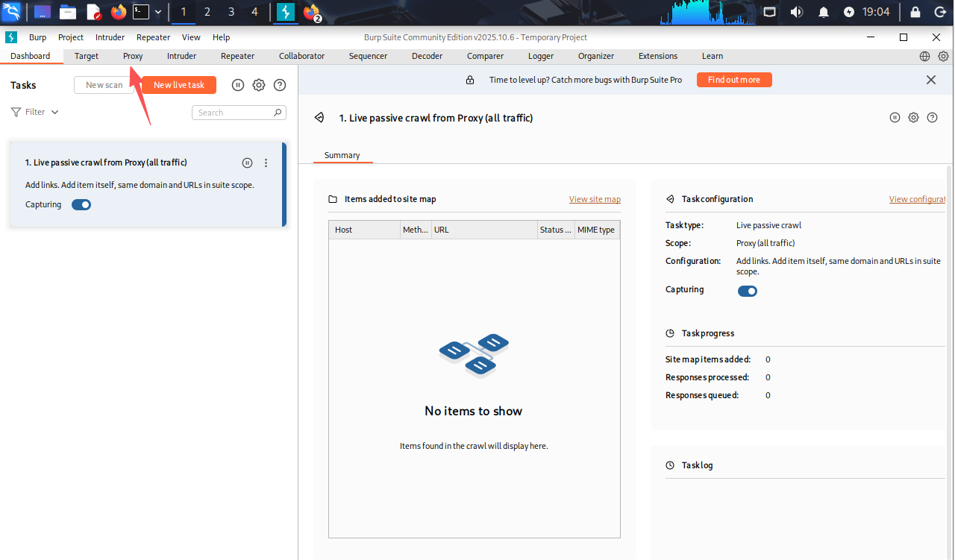This screenshot has height=560, width=955.
Task: Open the Extensions tab
Action: (658, 56)
